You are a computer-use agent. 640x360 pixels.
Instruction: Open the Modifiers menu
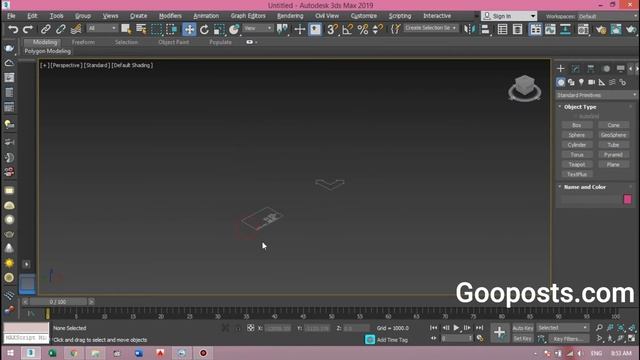click(170, 16)
